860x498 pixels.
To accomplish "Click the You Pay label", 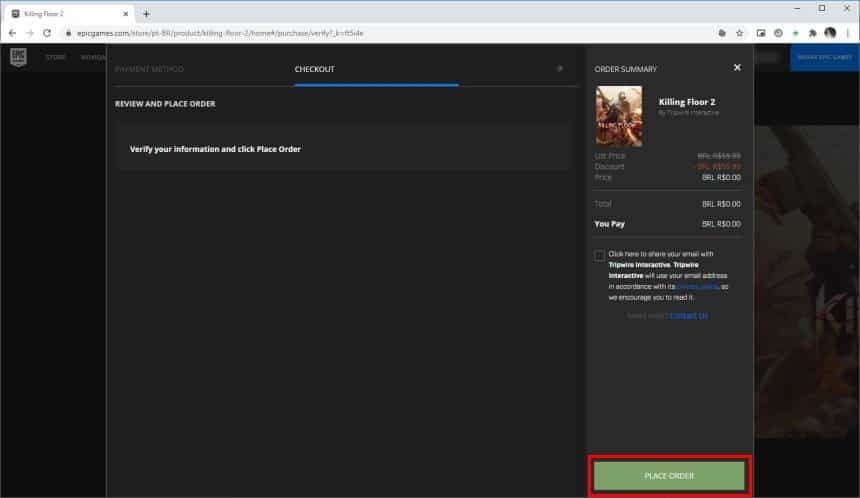I will click(x=609, y=224).
